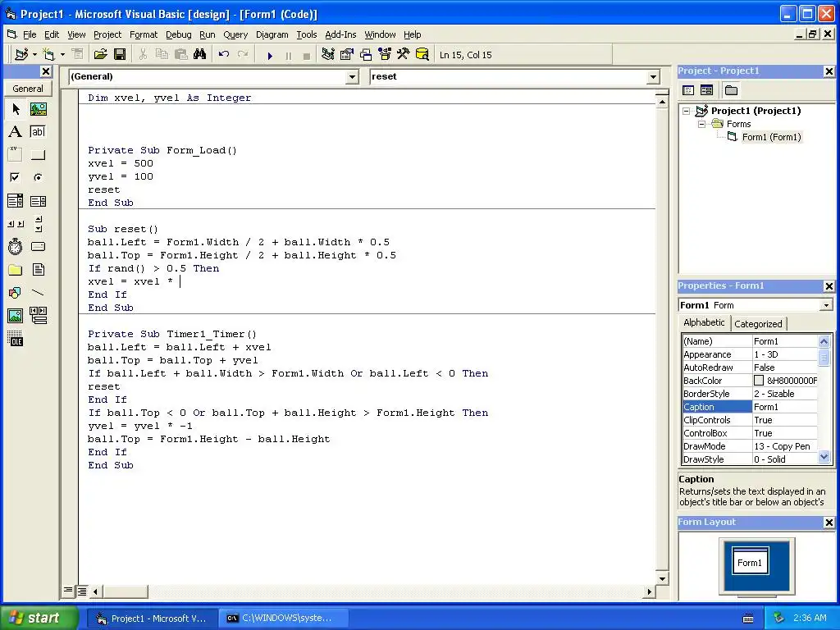Select the Line control tool
Screen dimensions: 840x630
(38, 293)
